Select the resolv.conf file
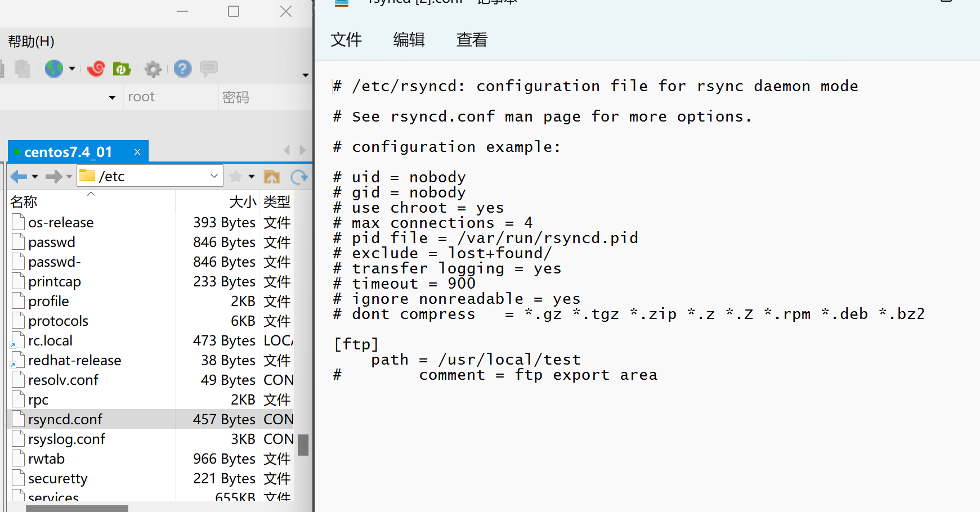Viewport: 980px width, 512px height. (x=64, y=380)
